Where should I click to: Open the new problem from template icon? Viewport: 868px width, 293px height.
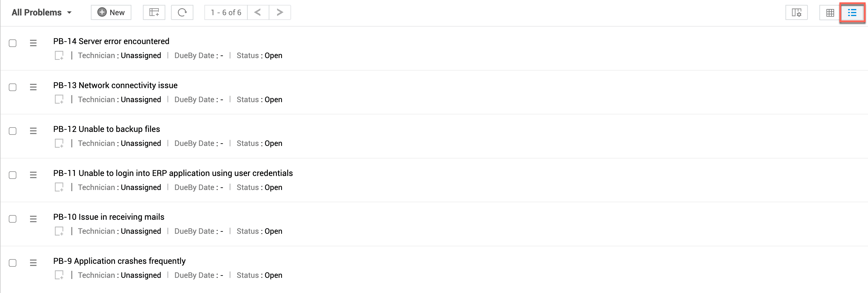[154, 13]
